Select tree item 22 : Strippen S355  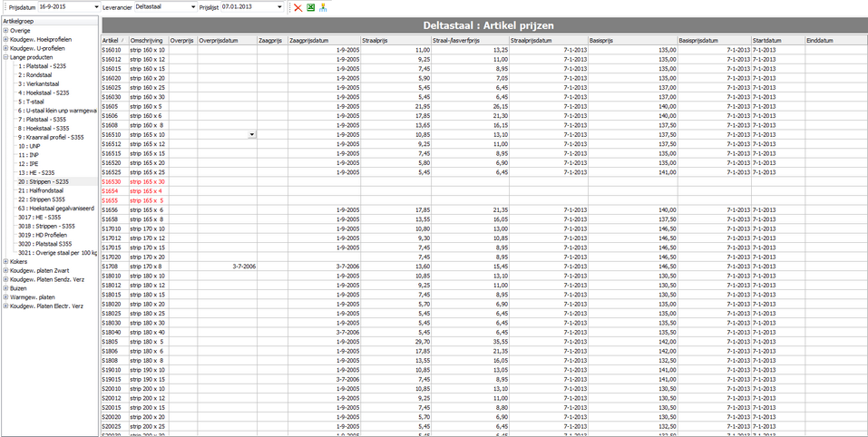42,199
